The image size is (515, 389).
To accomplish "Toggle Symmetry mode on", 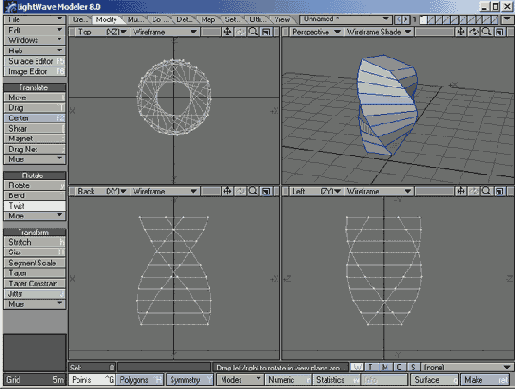I will 190,380.
